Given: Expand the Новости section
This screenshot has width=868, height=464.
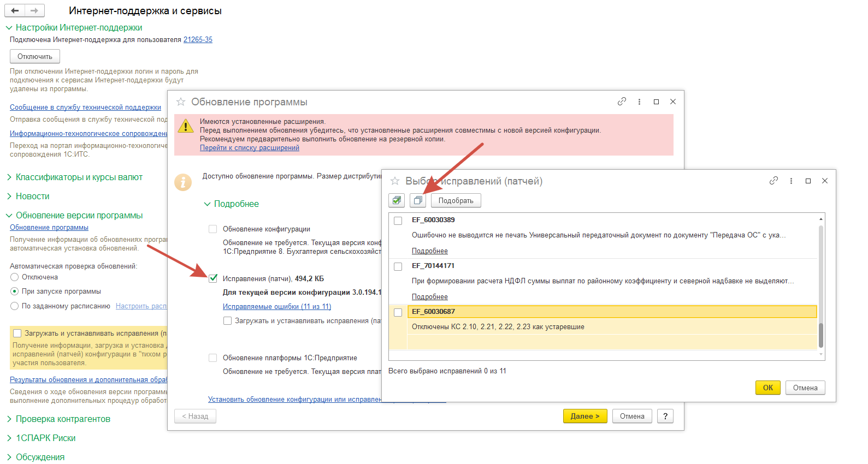Looking at the screenshot, I should tap(9, 197).
